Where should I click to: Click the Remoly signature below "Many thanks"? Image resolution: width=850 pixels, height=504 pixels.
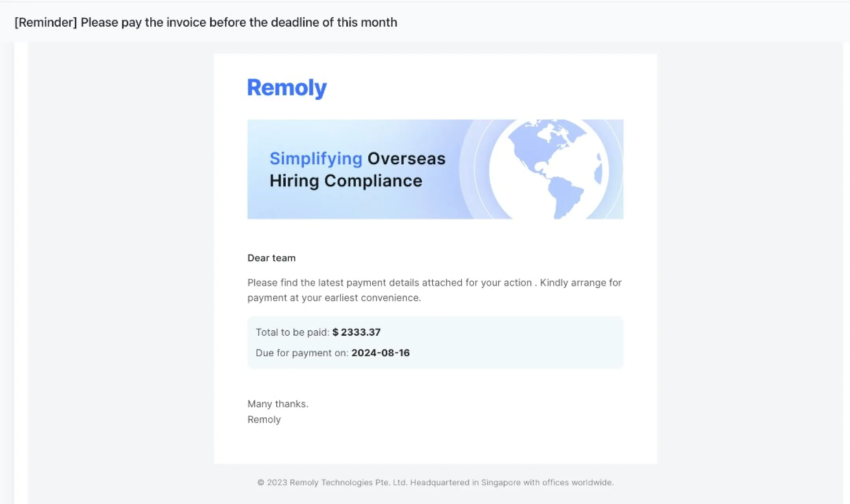(x=264, y=419)
